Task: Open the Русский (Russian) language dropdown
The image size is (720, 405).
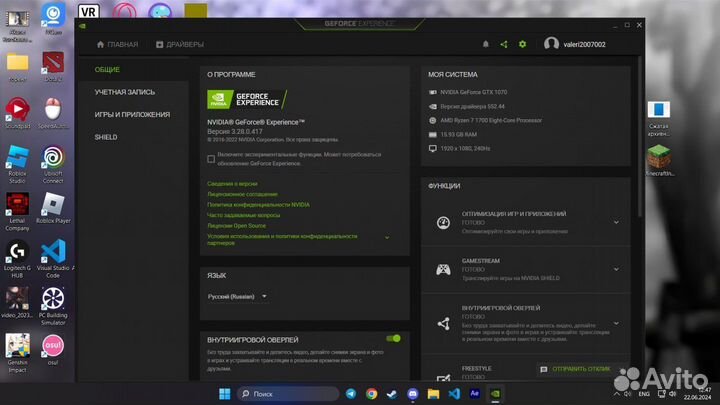Action: (x=237, y=296)
